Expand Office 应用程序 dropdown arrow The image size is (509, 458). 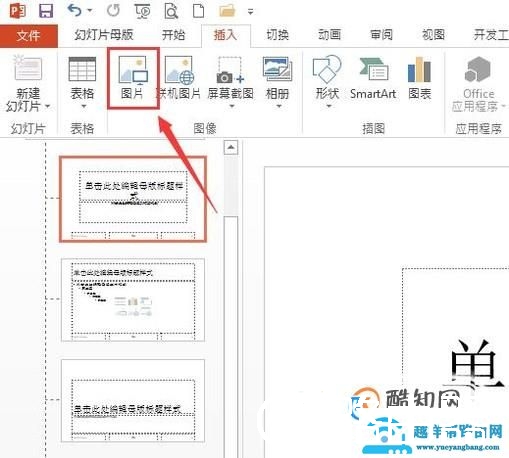click(503, 107)
